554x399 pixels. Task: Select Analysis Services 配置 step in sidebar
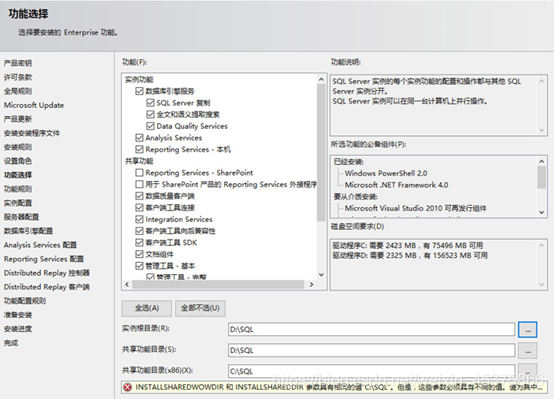click(x=40, y=245)
